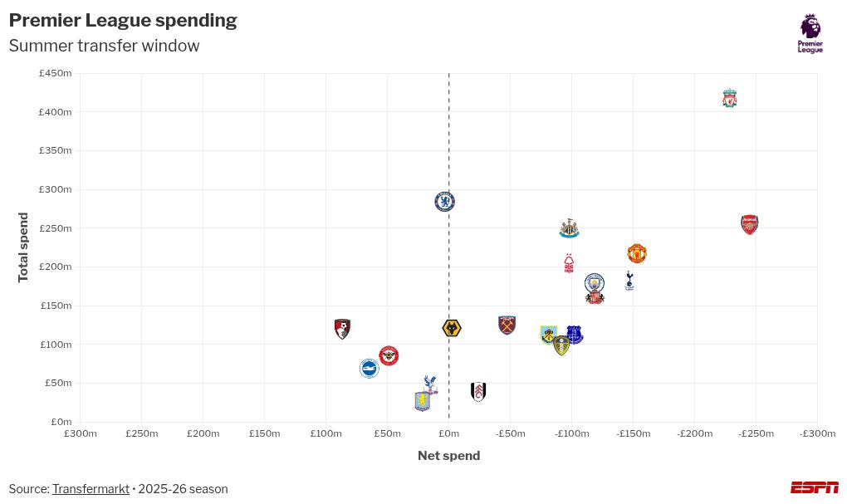Image resolution: width=847 pixels, height=504 pixels.
Task: Click the Premier League logo
Action: [810, 33]
